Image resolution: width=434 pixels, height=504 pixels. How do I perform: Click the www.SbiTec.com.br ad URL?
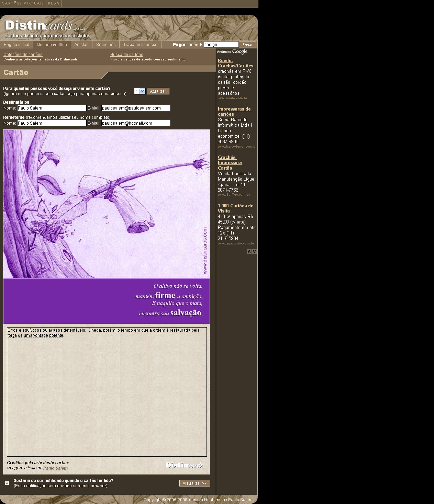pyautogui.click(x=234, y=195)
